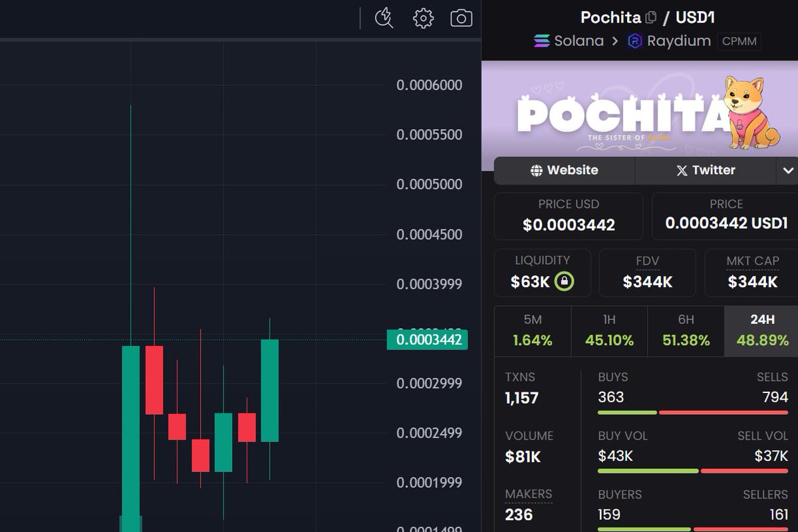Click the 0.0005000 price axis label
Screen dimensions: 798x532
click(x=429, y=184)
